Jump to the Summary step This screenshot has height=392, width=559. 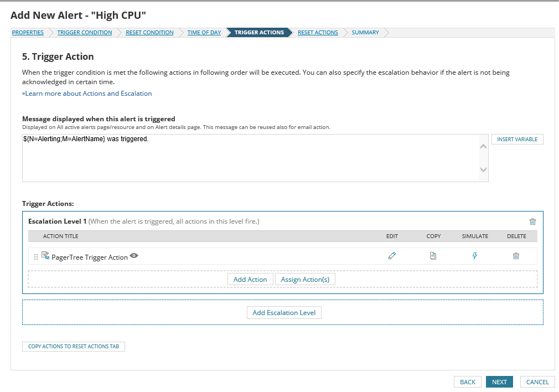365,33
